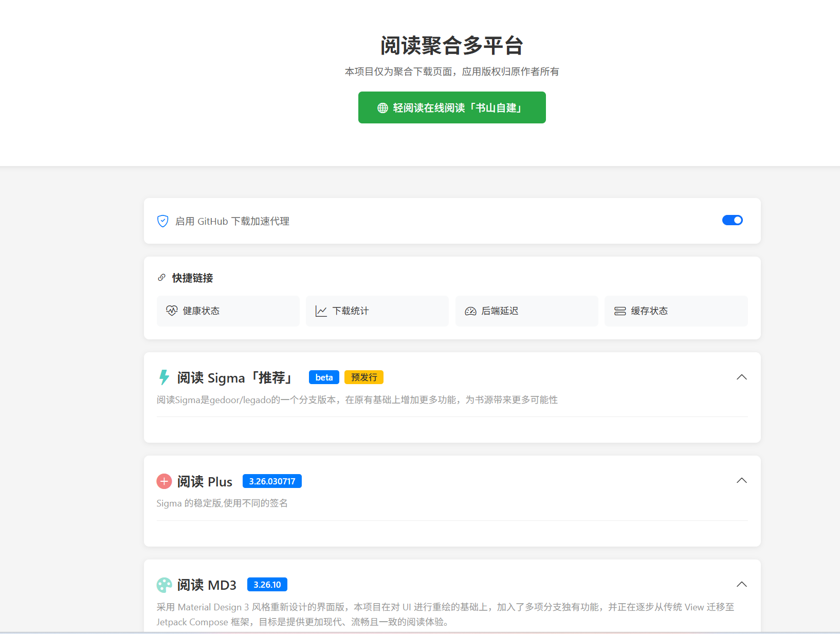Viewport: 840px width, 634px height.
Task: Collapse the 阅读 Sigma card
Action: [x=741, y=377]
